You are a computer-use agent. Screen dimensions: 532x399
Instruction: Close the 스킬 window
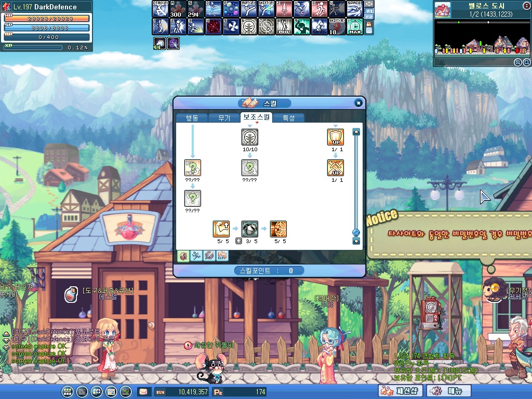(358, 103)
